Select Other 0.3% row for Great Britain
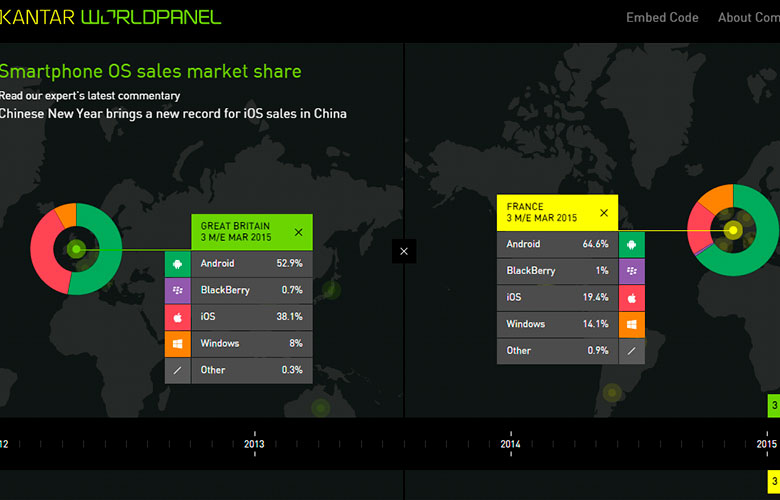The width and height of the screenshot is (780, 500). 252,370
